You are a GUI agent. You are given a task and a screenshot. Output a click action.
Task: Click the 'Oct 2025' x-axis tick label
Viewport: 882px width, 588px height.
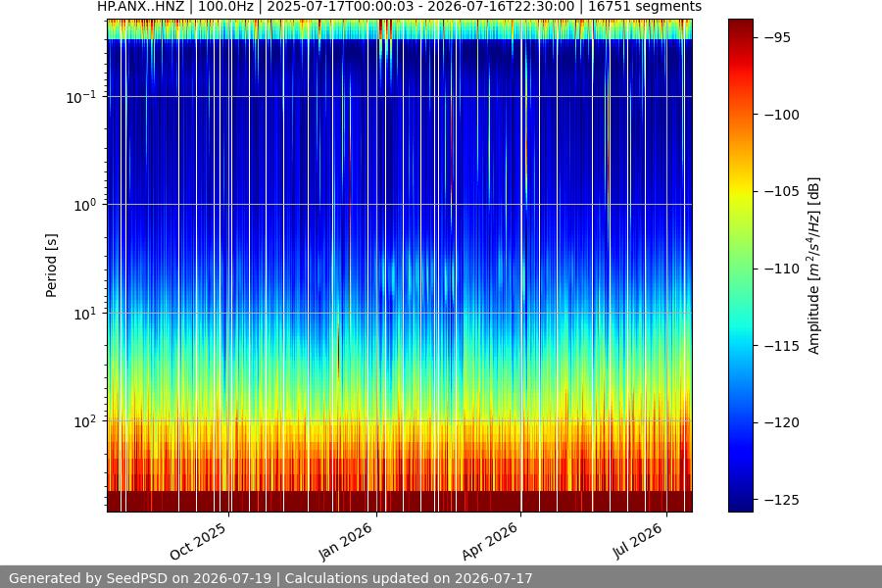(198, 541)
